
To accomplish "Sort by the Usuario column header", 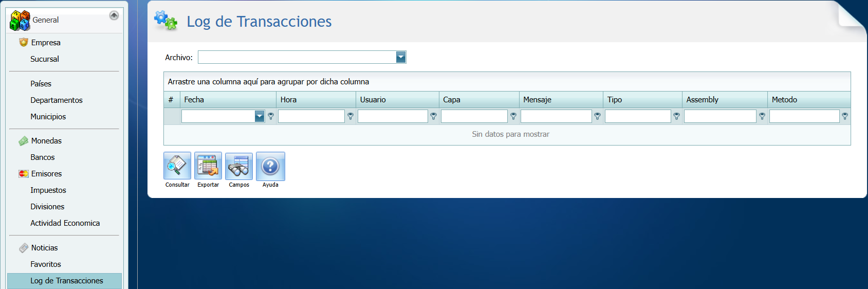I will point(397,100).
